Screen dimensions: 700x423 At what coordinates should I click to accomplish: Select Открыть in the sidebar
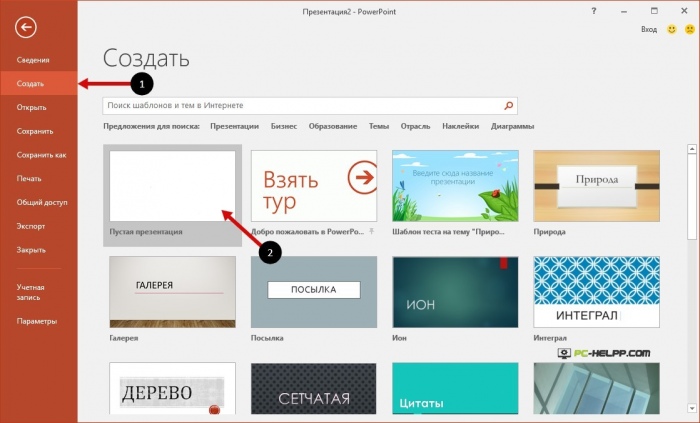coord(32,108)
